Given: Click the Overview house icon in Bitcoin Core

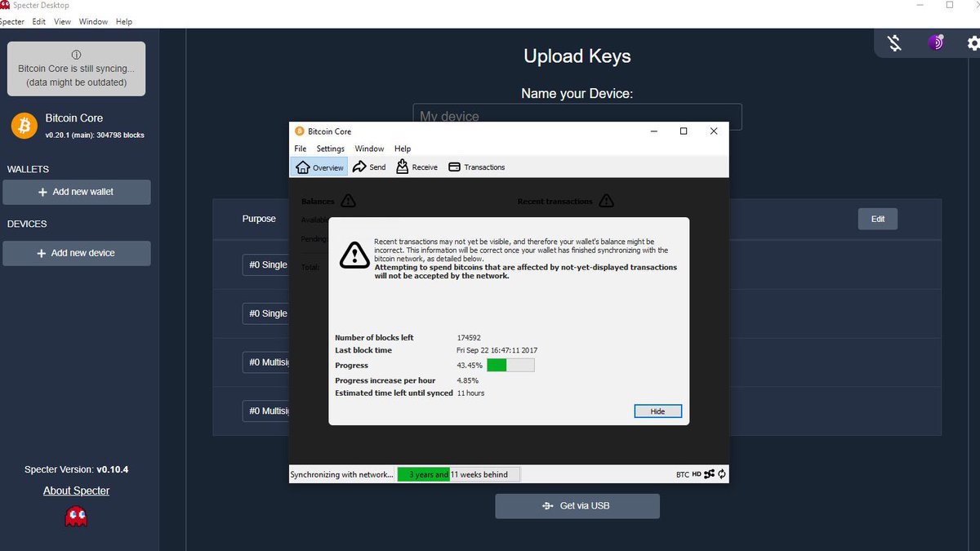Looking at the screenshot, I should [302, 167].
